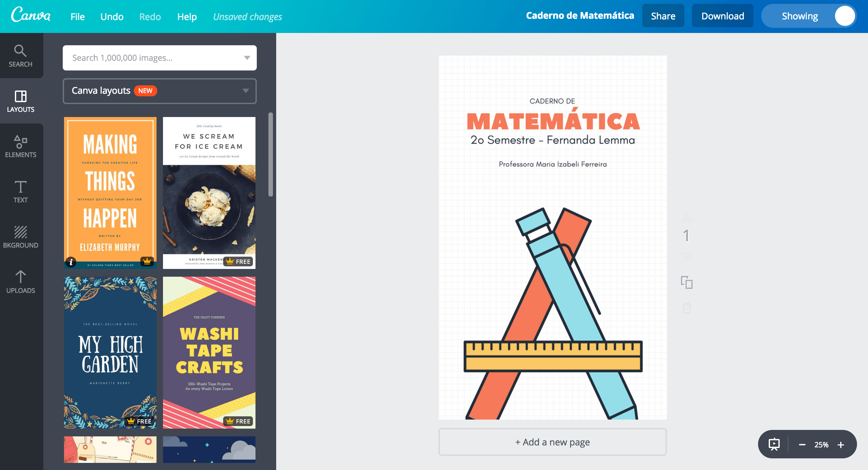Image resolution: width=868 pixels, height=470 pixels.
Task: Zoom in with the plus button
Action: pyautogui.click(x=841, y=444)
